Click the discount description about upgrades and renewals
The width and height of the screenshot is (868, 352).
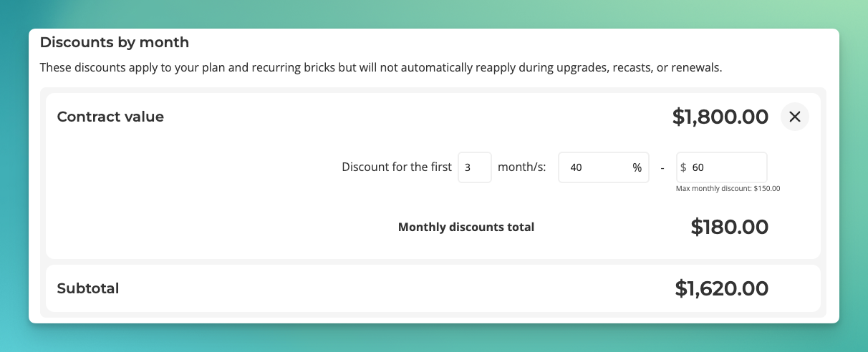[381, 69]
